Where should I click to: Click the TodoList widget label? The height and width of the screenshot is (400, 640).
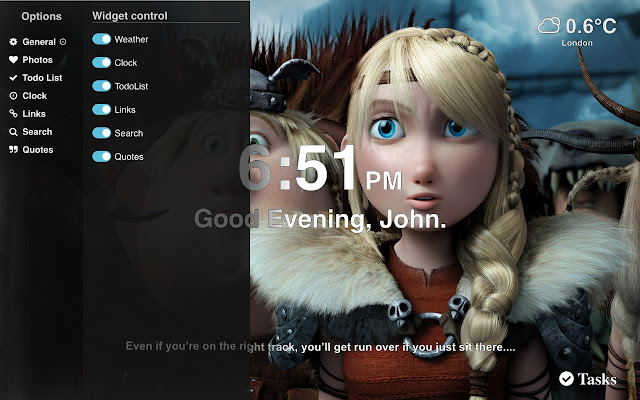(x=131, y=86)
